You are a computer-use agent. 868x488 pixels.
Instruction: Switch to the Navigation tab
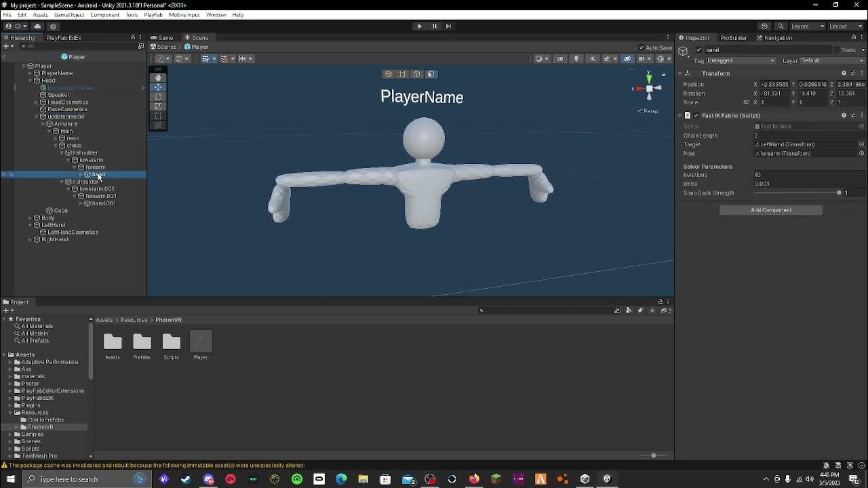pos(774,37)
